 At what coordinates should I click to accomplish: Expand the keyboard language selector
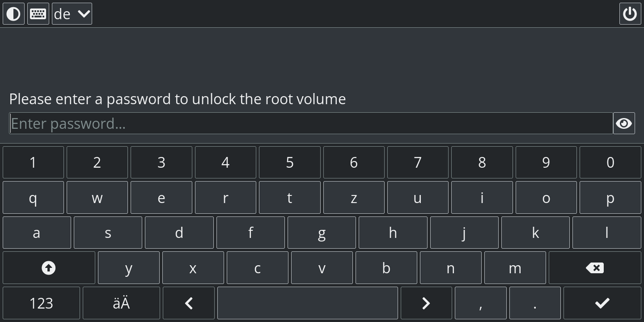tap(72, 13)
